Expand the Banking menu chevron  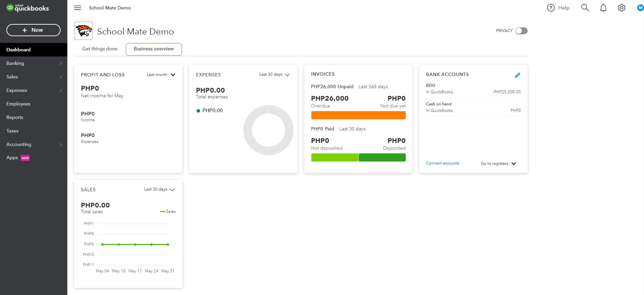coord(61,64)
